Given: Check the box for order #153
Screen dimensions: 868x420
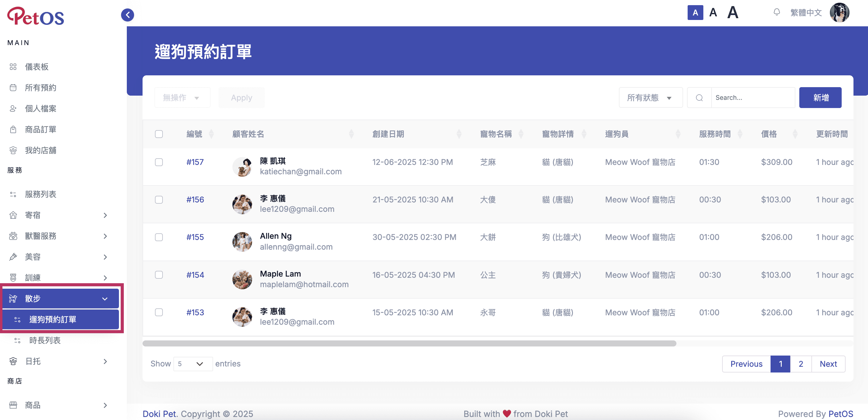Looking at the screenshot, I should (159, 313).
